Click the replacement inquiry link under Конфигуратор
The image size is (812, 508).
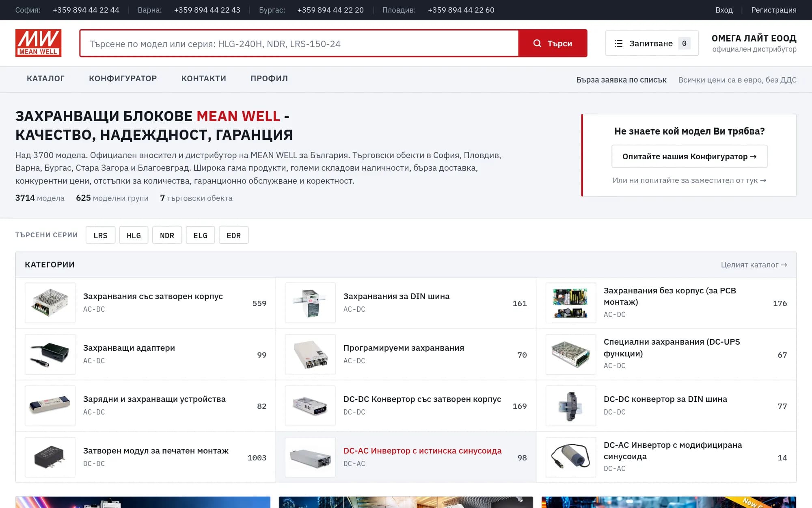(689, 180)
